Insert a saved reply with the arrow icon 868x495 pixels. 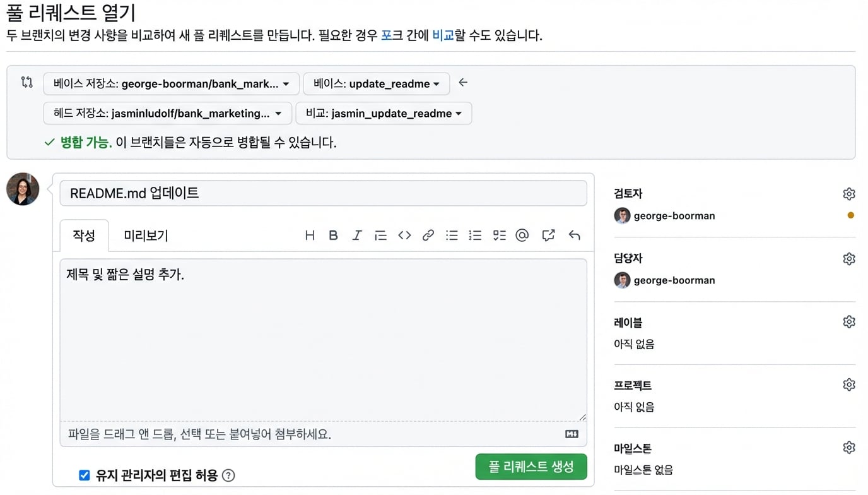point(574,236)
